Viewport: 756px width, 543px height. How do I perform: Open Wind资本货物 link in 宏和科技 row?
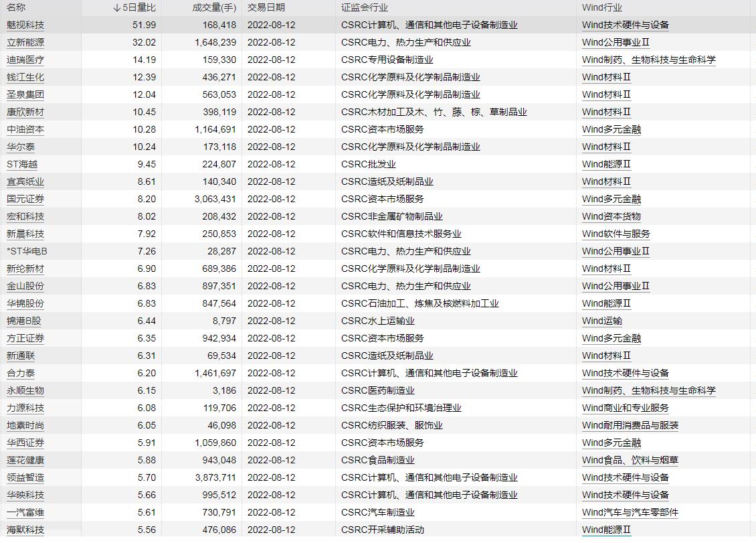[x=611, y=216]
